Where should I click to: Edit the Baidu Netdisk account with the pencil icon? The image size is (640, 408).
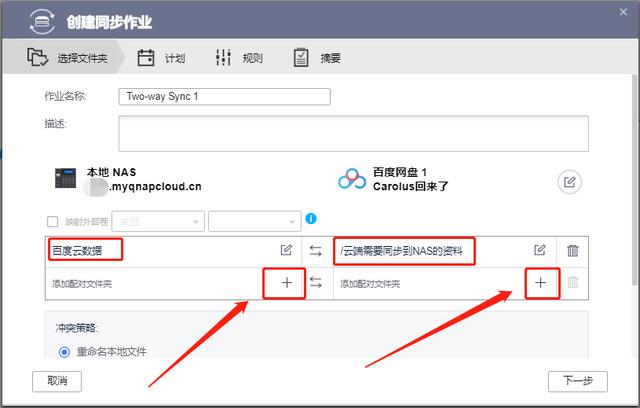[569, 182]
